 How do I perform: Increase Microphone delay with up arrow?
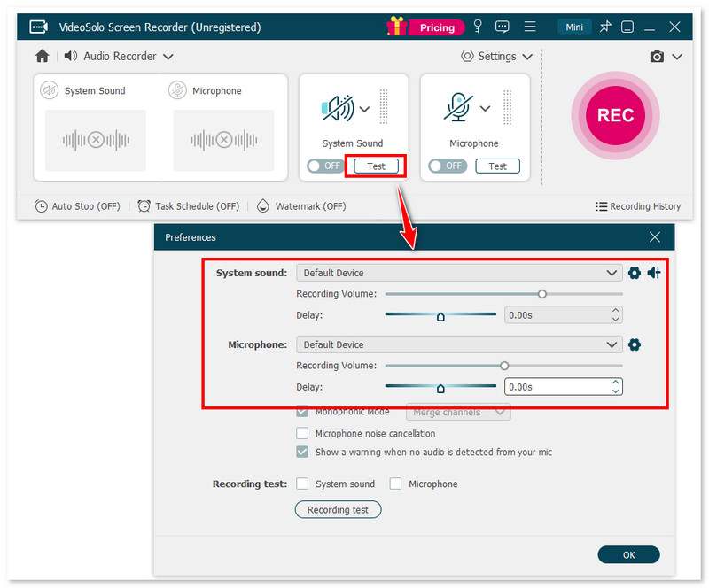(x=615, y=383)
